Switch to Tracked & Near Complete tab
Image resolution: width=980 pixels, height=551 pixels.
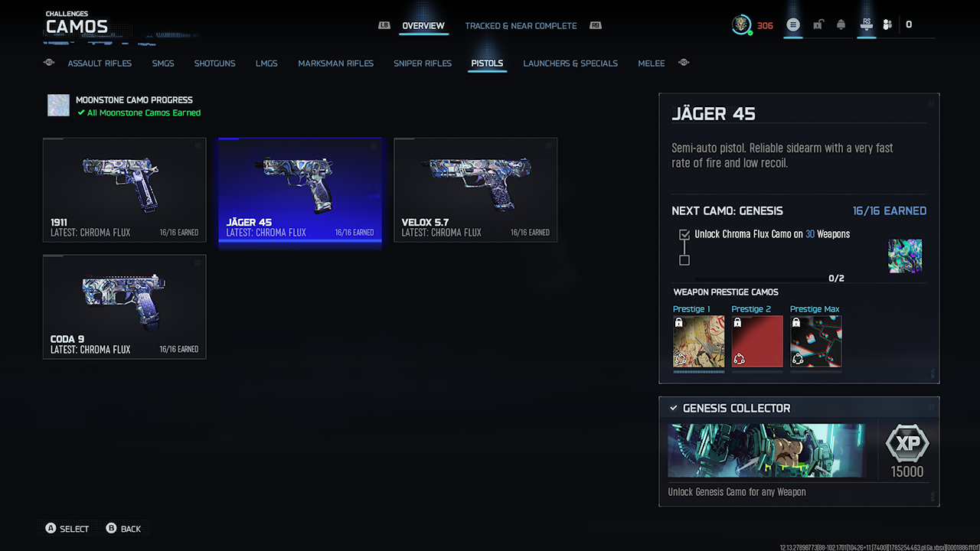click(x=521, y=25)
